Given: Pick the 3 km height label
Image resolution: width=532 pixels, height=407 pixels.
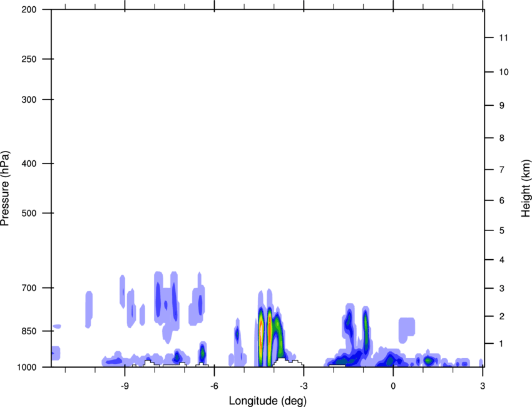Looking at the screenshot, I should click(x=502, y=288).
